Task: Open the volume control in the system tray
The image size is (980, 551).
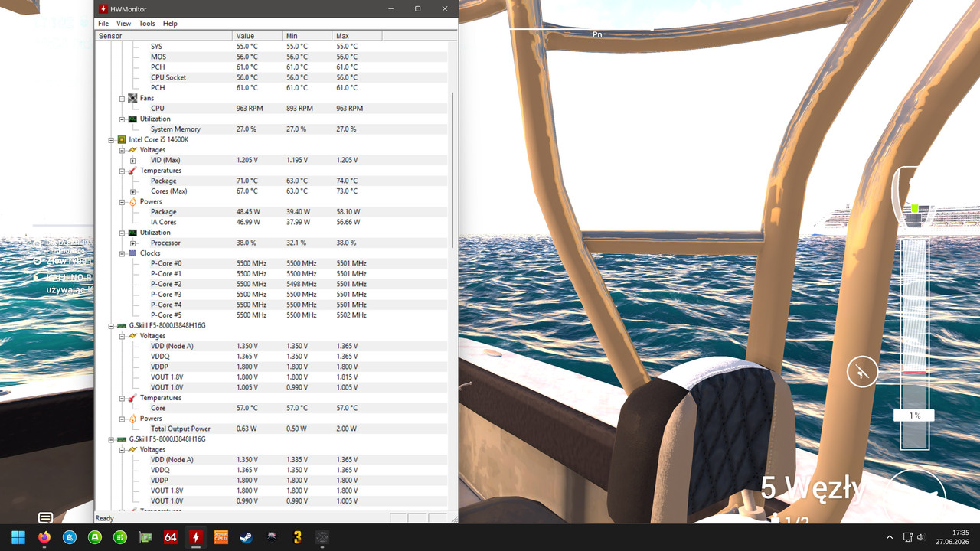Action: [920, 537]
